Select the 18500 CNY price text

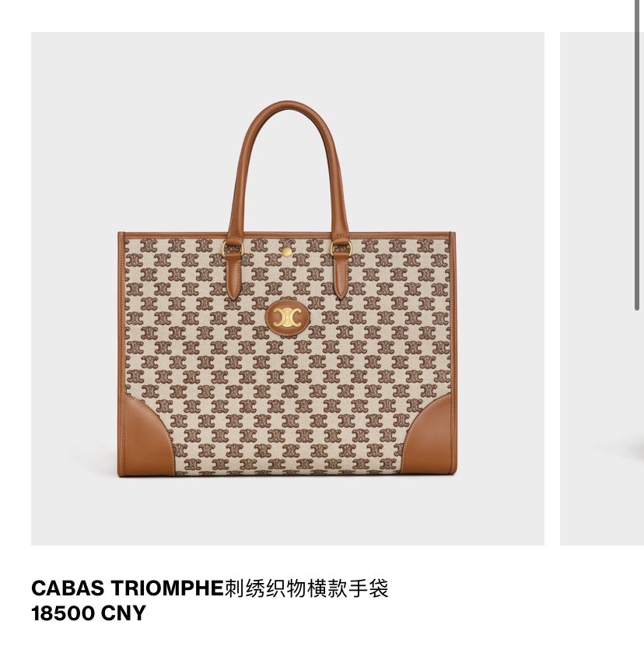click(89, 613)
